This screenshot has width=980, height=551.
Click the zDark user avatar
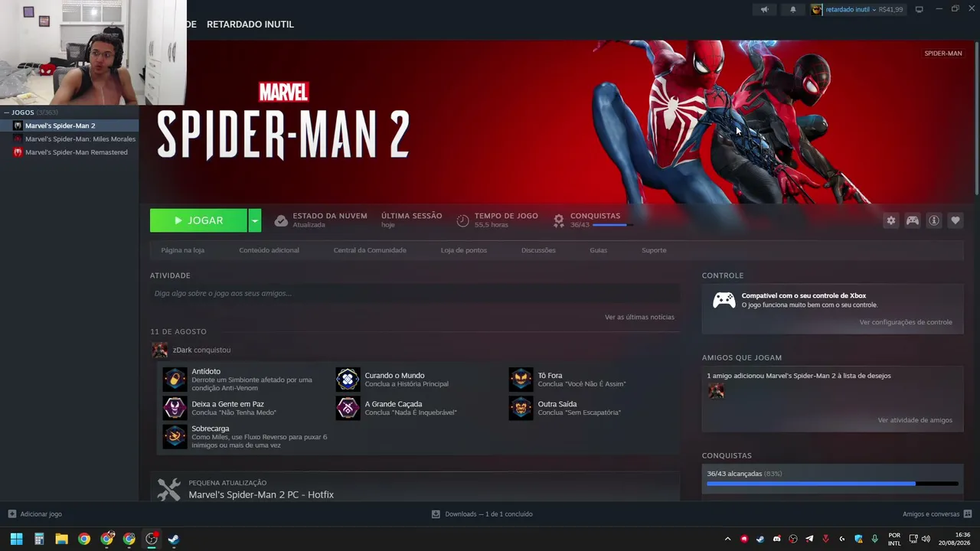[x=159, y=350]
